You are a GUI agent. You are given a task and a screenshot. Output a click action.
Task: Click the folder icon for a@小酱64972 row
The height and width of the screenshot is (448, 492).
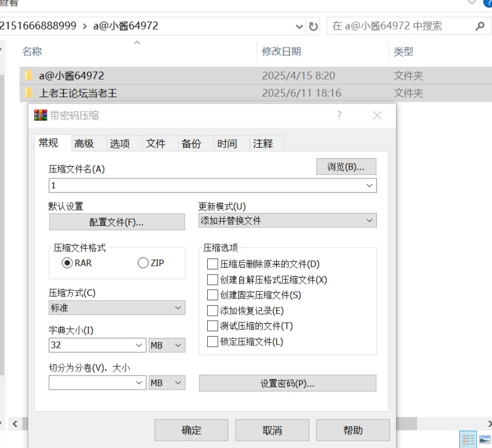click(x=28, y=75)
